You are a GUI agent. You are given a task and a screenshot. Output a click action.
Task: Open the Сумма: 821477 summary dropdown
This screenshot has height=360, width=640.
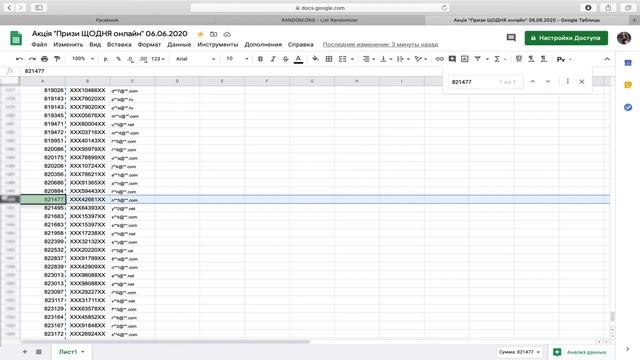[x=519, y=352]
